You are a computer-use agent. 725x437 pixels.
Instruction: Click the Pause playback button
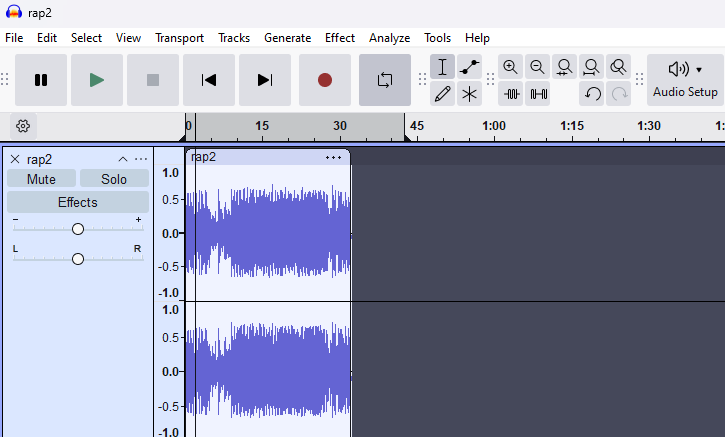pyautogui.click(x=41, y=80)
